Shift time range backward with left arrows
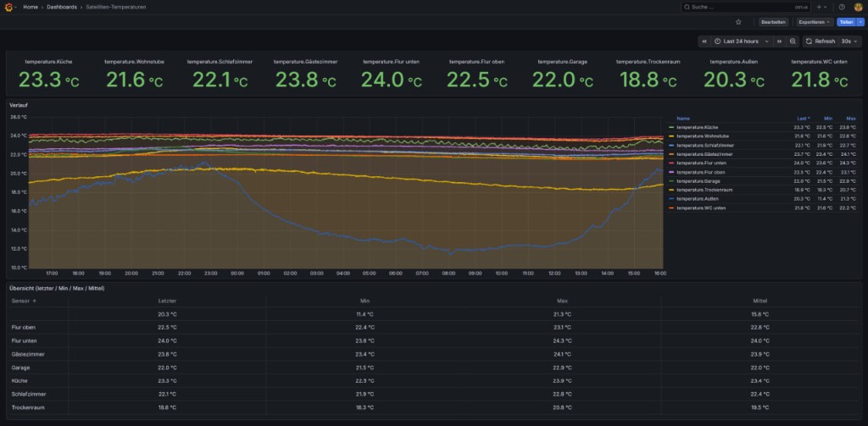This screenshot has height=426, width=868. pyautogui.click(x=704, y=41)
